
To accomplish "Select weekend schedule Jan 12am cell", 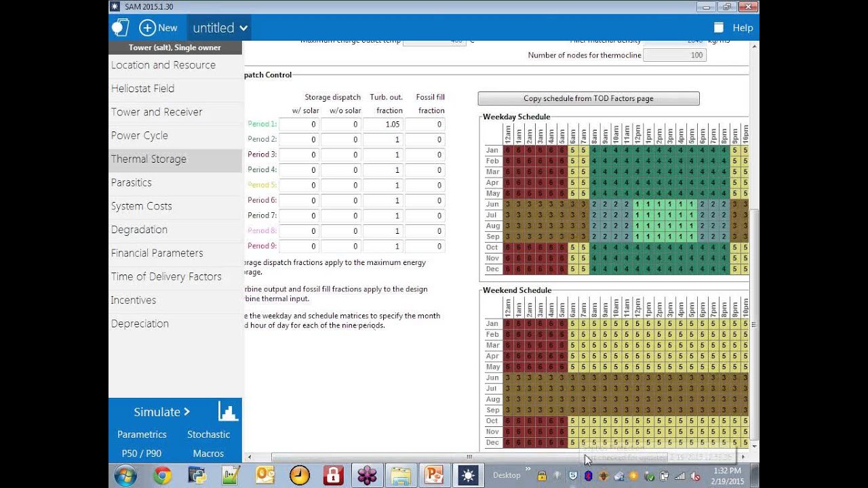I will [x=508, y=324].
